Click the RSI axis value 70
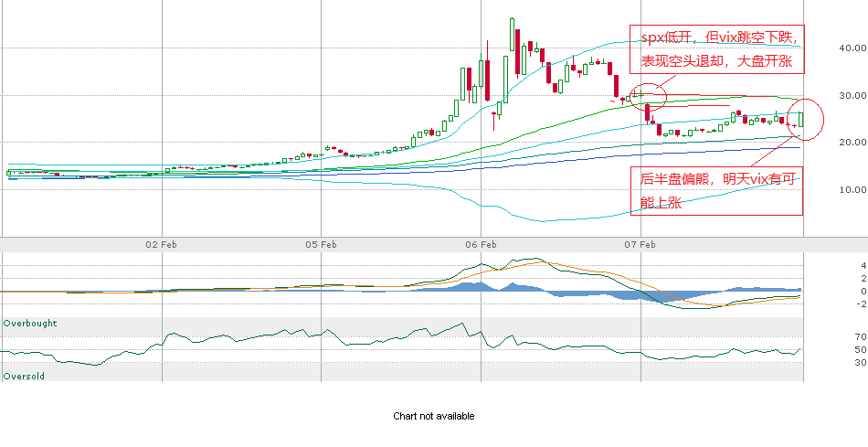Screen dimensions: 868x447 point(861,337)
